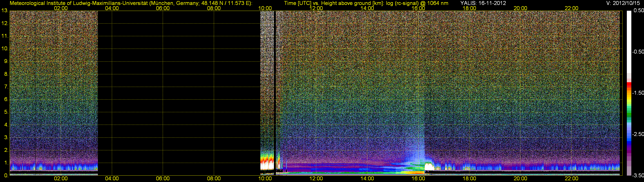This screenshot has width=644, height=182.
Task: Pick the 8 km height axis label
Action: tap(6, 74)
